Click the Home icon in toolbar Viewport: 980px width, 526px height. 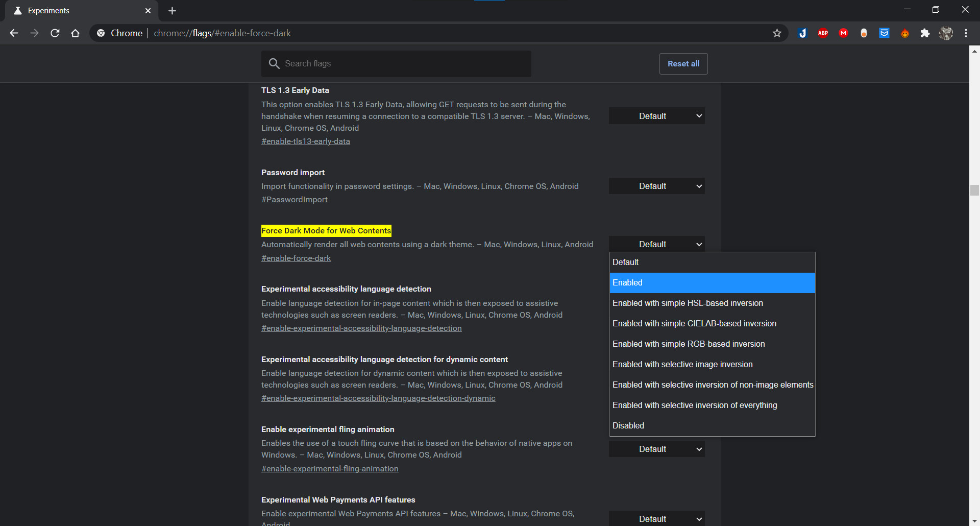click(x=75, y=33)
